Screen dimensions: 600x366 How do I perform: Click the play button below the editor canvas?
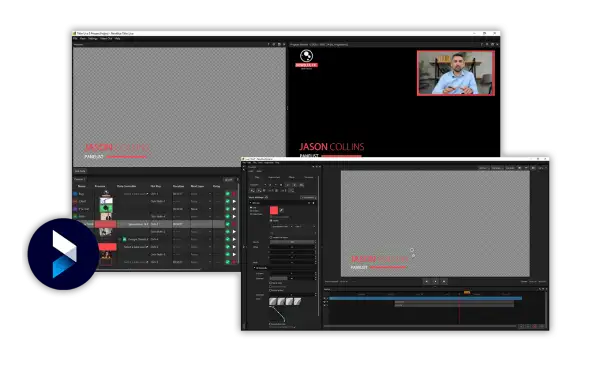[435, 281]
